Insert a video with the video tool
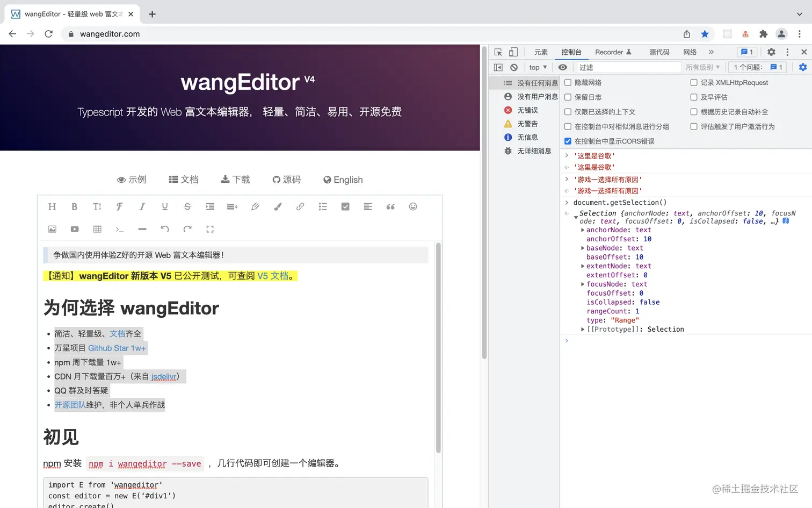The height and width of the screenshot is (508, 812). click(x=75, y=229)
